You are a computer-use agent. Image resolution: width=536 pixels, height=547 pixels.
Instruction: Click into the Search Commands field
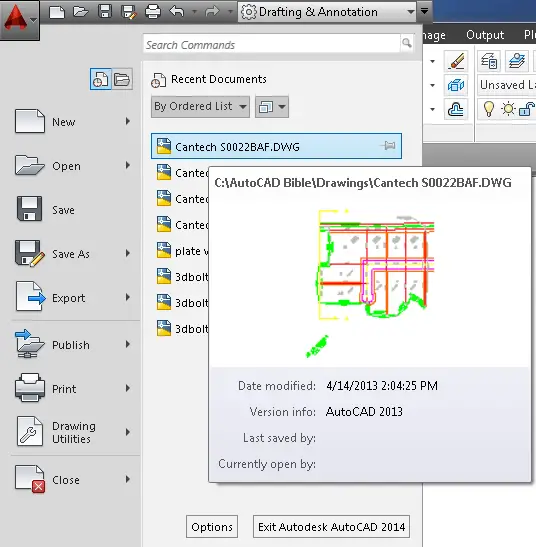click(x=271, y=44)
